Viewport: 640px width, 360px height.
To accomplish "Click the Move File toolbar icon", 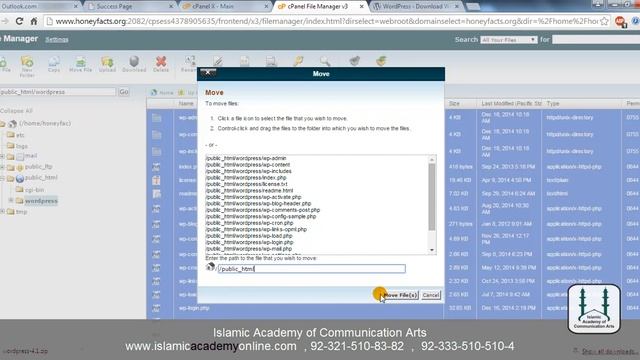I will 80,62.
